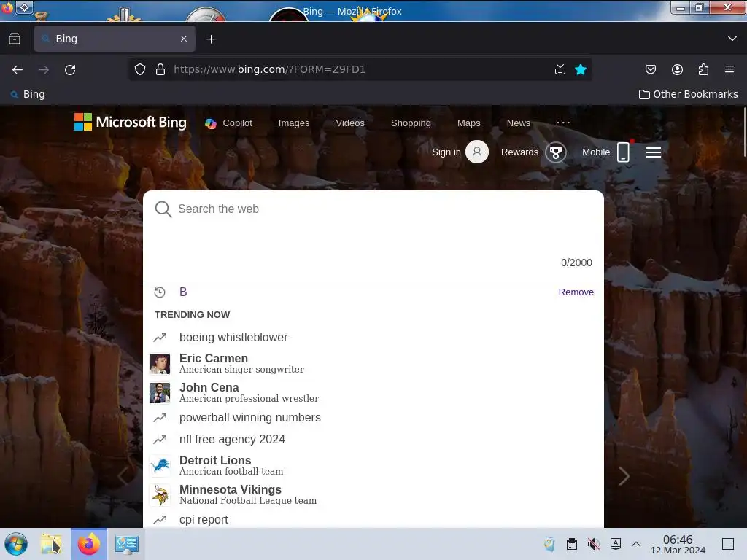Select the Bing tab
The width and height of the screenshot is (747, 560).
pos(115,39)
